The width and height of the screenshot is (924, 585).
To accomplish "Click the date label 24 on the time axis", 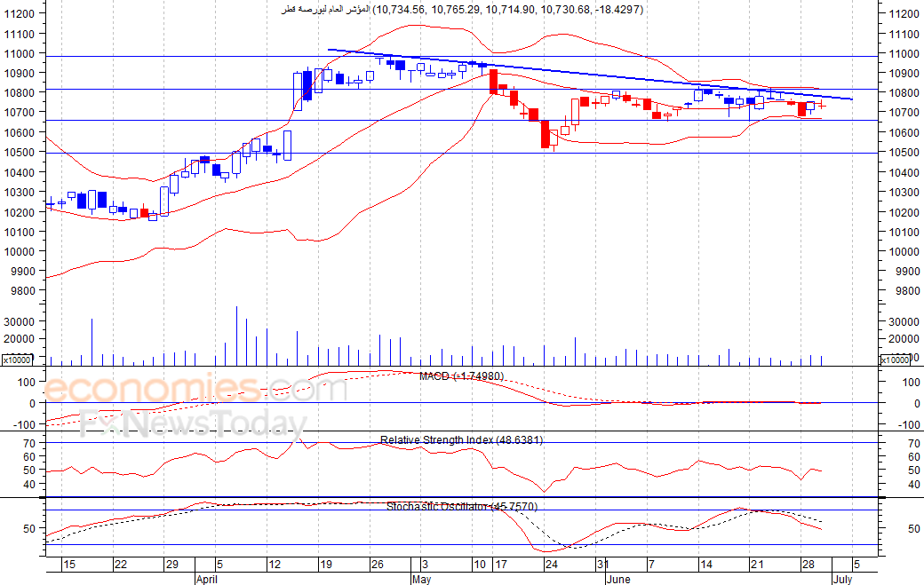I will pos(551,565).
